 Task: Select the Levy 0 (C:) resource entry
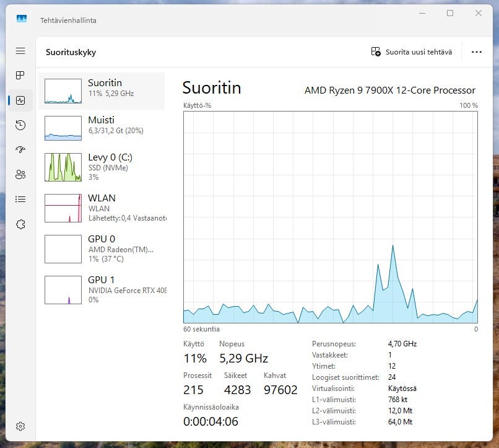102,167
